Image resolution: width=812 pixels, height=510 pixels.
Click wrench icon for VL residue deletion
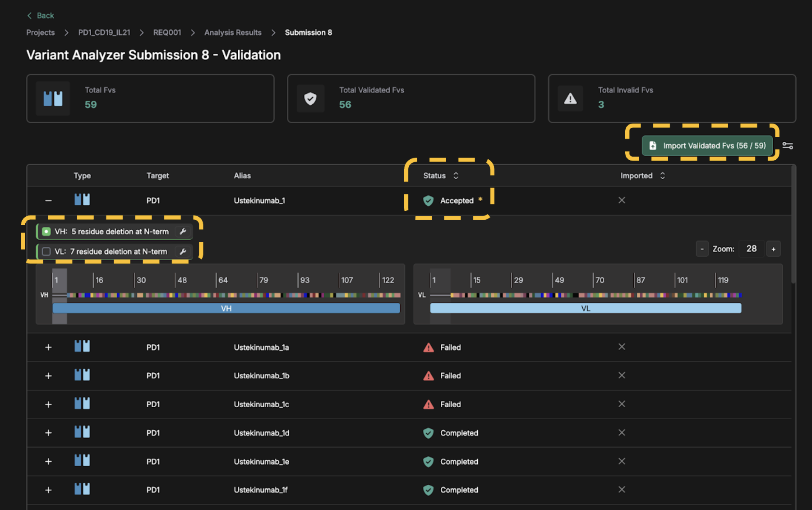tap(183, 251)
